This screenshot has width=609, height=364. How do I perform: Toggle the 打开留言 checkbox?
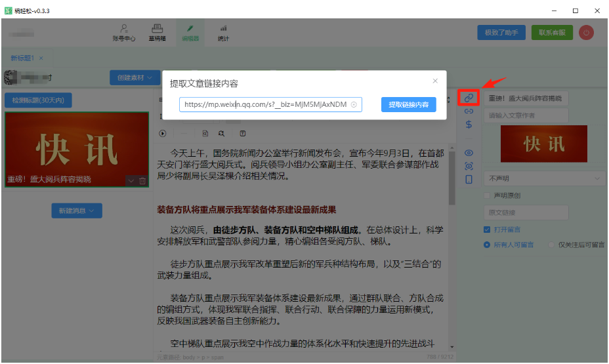pyautogui.click(x=487, y=230)
